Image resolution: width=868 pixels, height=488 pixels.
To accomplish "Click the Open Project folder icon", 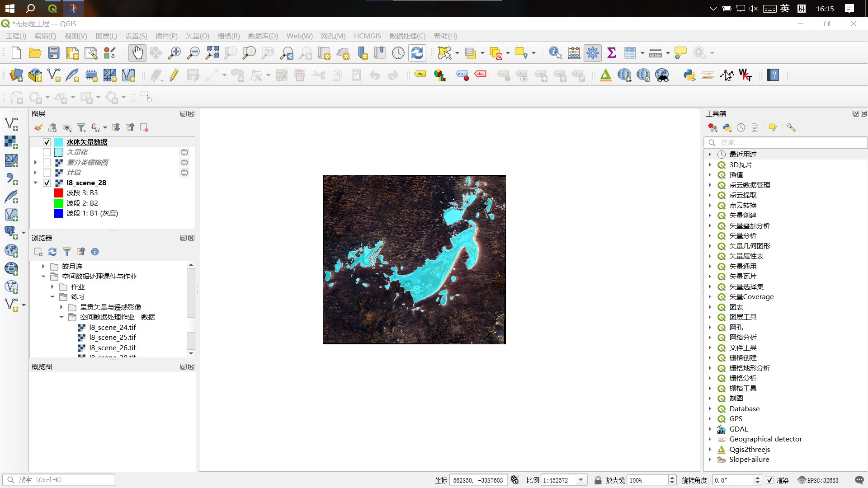I will (35, 53).
